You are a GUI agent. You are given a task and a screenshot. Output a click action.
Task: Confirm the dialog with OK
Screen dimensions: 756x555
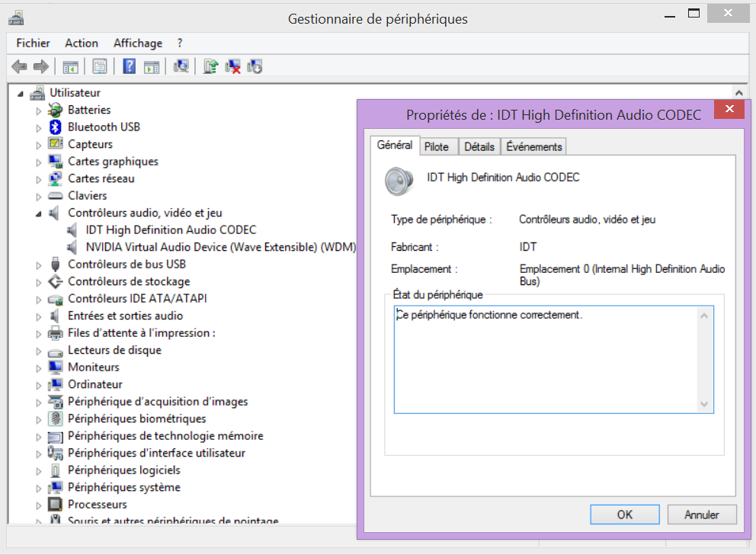(x=624, y=515)
